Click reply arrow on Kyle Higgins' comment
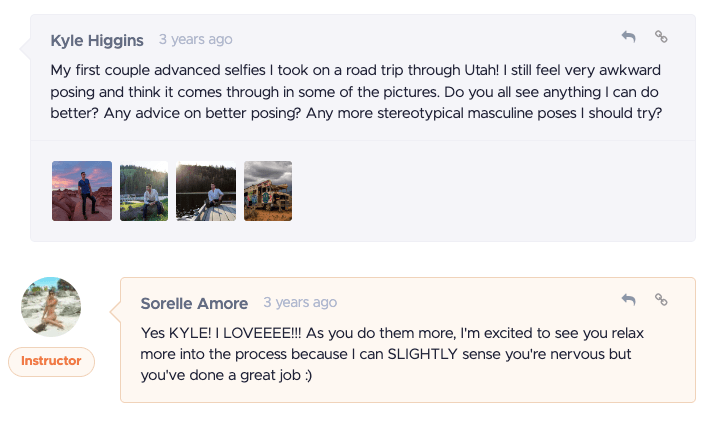 (628, 36)
